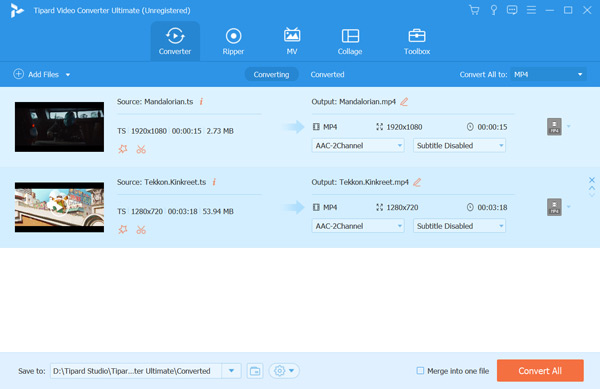View media info for Tekkon.Kinkreet.ts
600x389 pixels.
214,182
